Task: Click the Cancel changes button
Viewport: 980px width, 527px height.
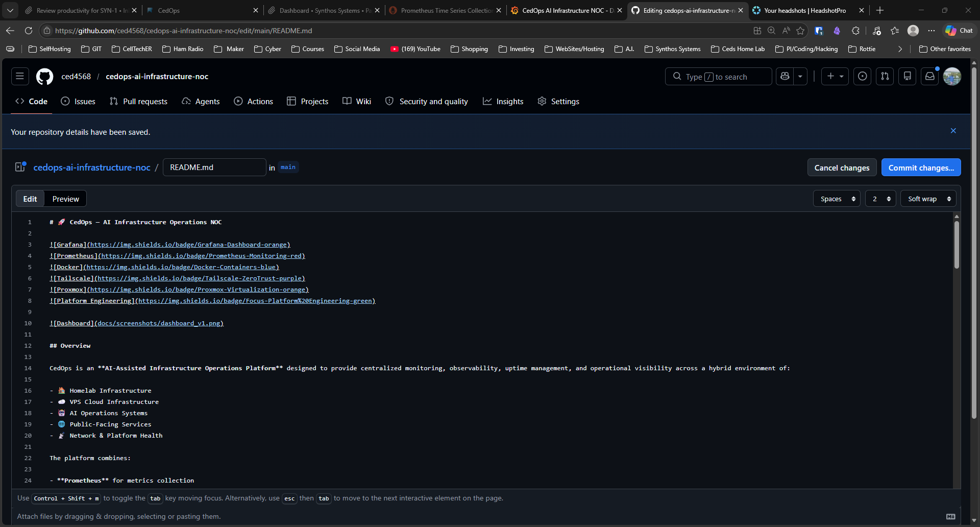Action: tap(842, 167)
